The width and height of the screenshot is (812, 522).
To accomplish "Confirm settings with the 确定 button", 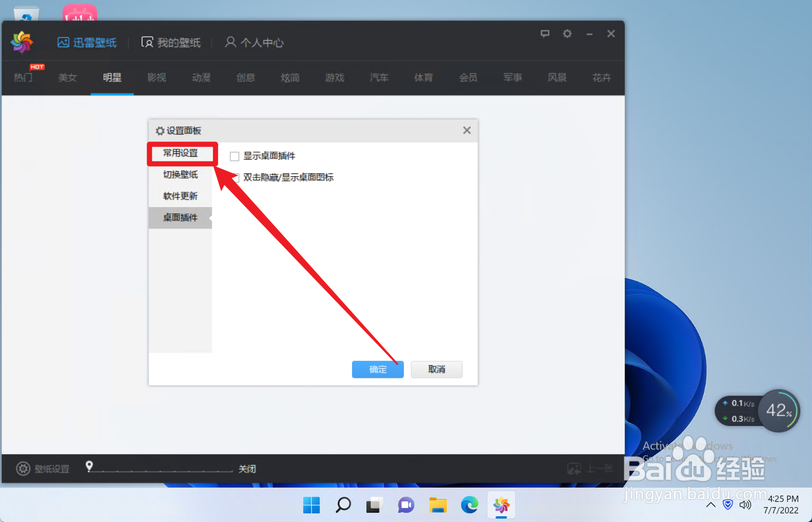I will [378, 369].
